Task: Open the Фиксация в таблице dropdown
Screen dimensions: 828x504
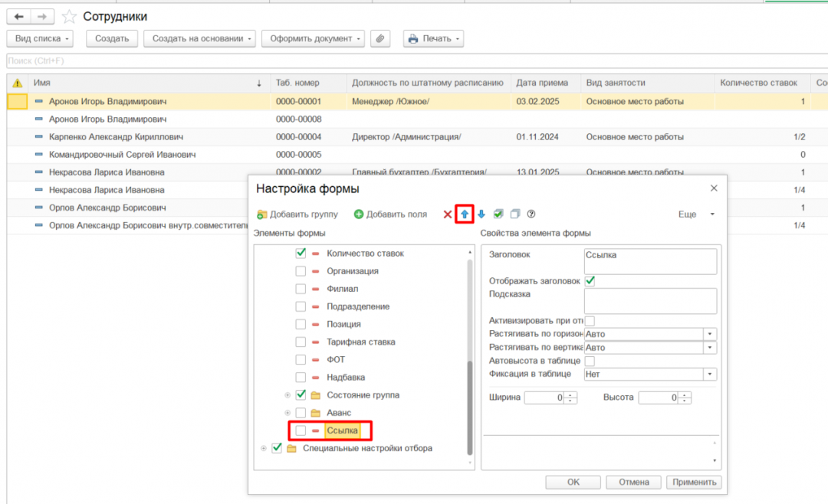Action: point(710,375)
